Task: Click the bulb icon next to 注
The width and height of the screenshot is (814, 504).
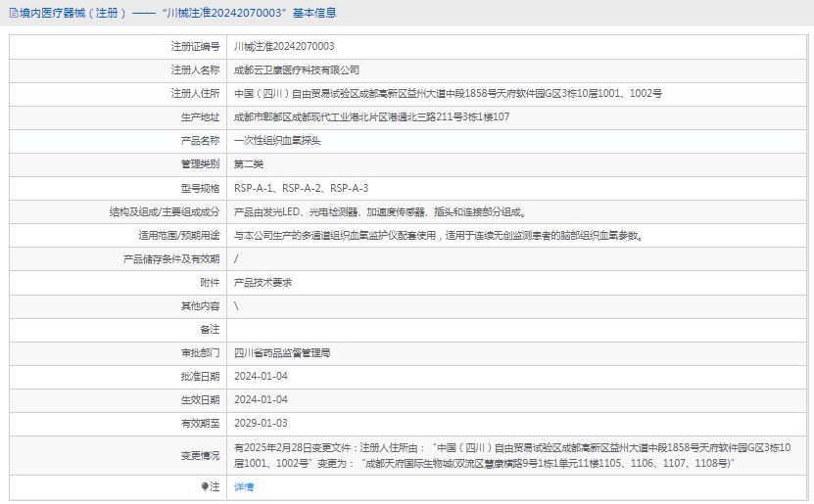Action: pyautogui.click(x=205, y=486)
